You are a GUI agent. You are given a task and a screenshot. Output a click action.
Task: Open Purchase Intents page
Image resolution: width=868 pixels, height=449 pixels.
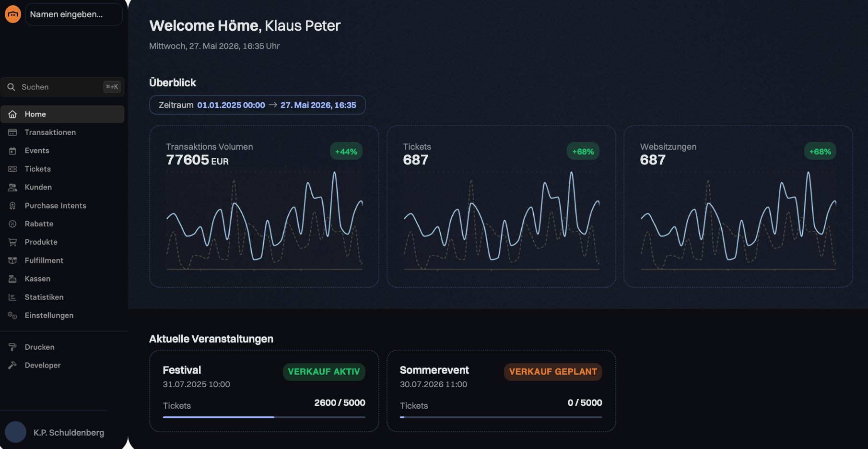click(x=62, y=205)
